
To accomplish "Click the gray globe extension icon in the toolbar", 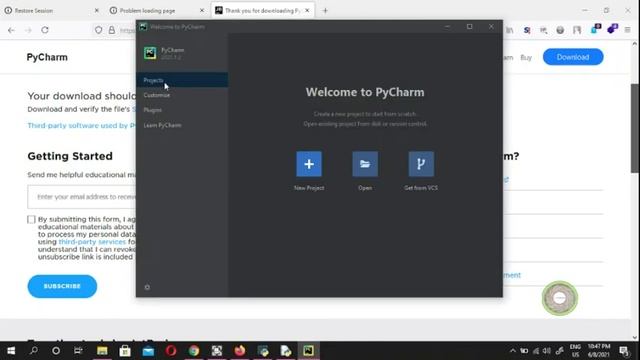I will tap(560, 30).
